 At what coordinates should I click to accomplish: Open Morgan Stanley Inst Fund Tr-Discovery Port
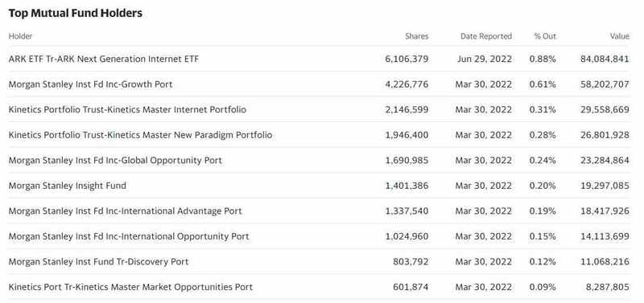pos(98,261)
